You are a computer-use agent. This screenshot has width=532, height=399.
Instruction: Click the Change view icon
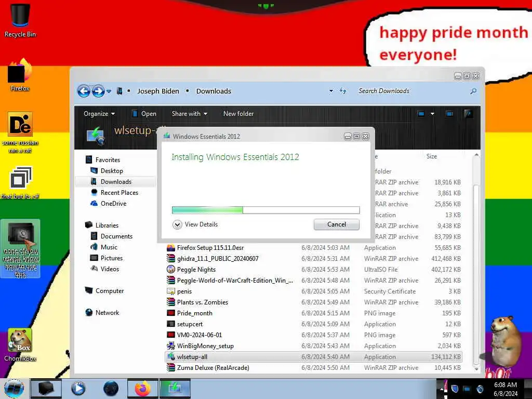tap(421, 114)
